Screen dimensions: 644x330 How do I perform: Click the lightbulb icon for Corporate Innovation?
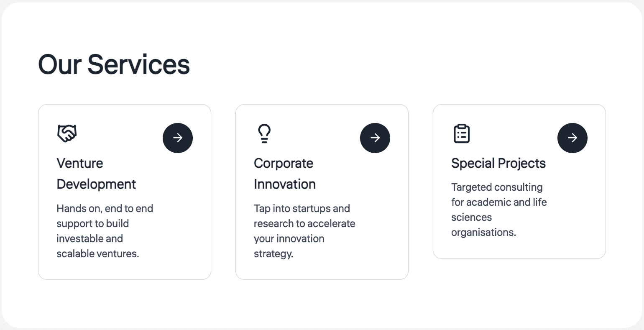click(x=264, y=133)
